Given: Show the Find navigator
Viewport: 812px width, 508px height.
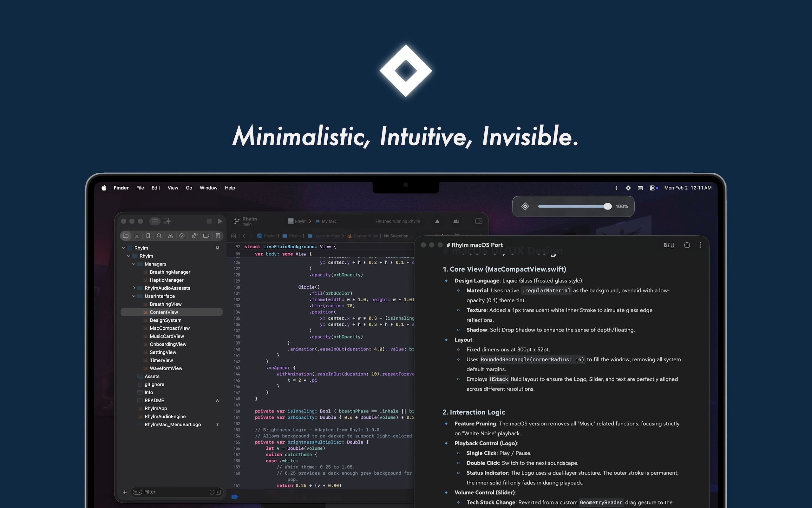Looking at the screenshot, I should pyautogui.click(x=159, y=236).
